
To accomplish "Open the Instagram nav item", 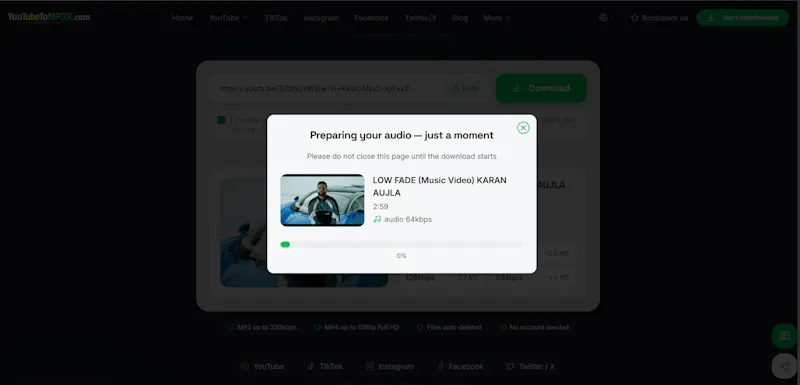I will (x=321, y=18).
